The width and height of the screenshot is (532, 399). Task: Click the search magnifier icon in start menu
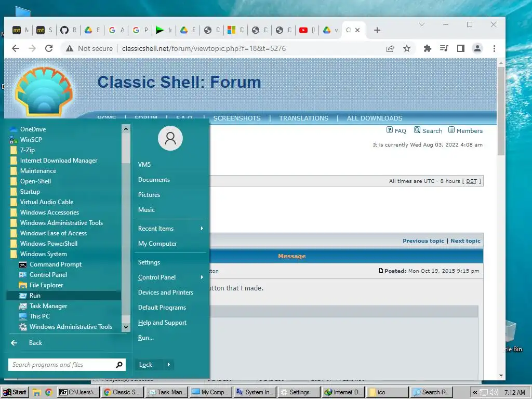click(x=119, y=365)
